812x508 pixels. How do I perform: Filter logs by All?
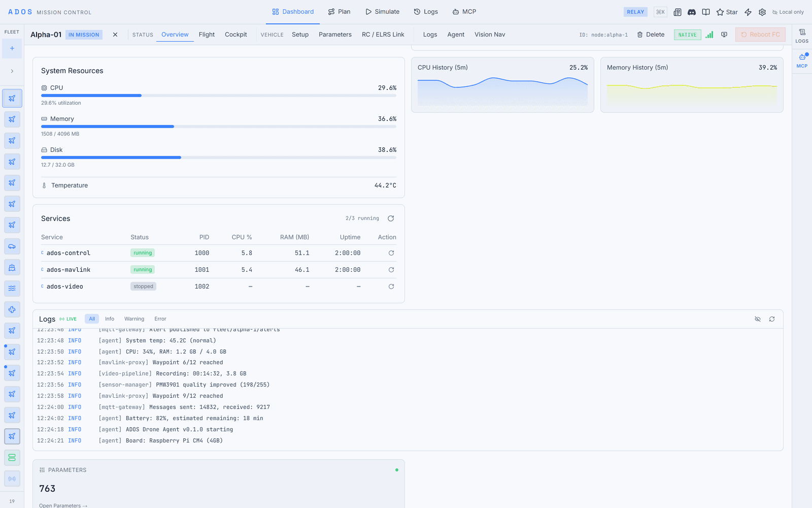pyautogui.click(x=92, y=319)
